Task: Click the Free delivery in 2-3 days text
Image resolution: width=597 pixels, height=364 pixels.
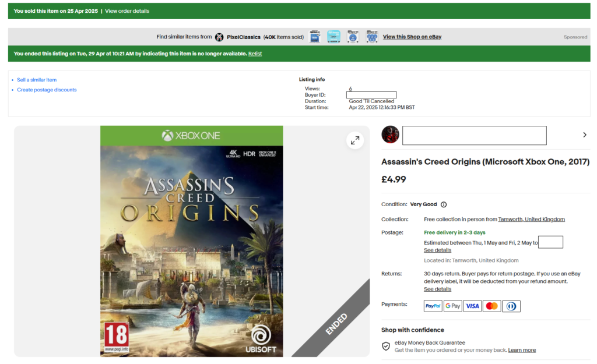Action: [x=455, y=232]
